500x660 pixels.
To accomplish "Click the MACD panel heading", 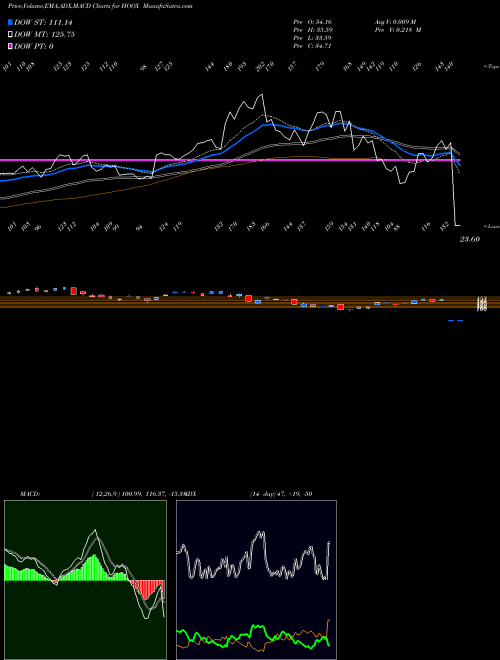I will pos(30,494).
